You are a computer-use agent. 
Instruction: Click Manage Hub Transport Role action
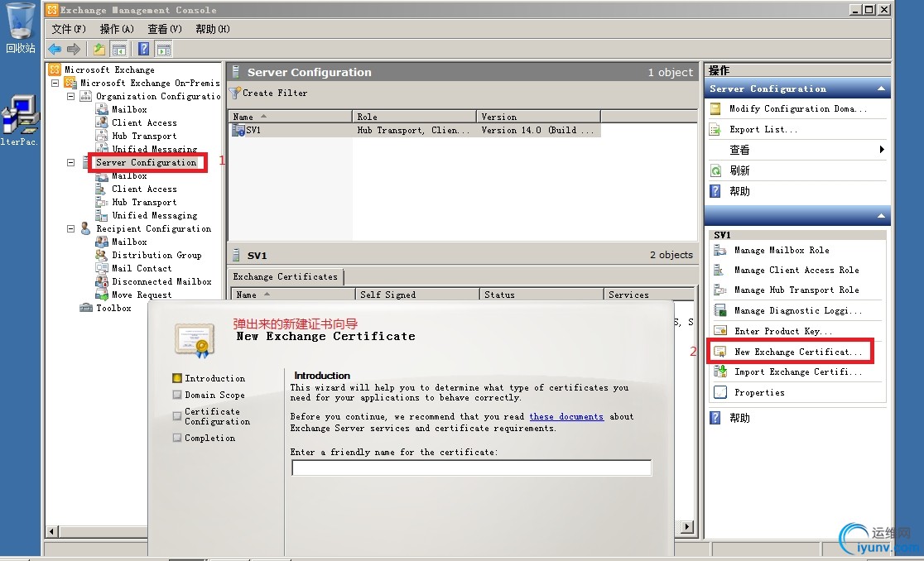[x=796, y=290]
